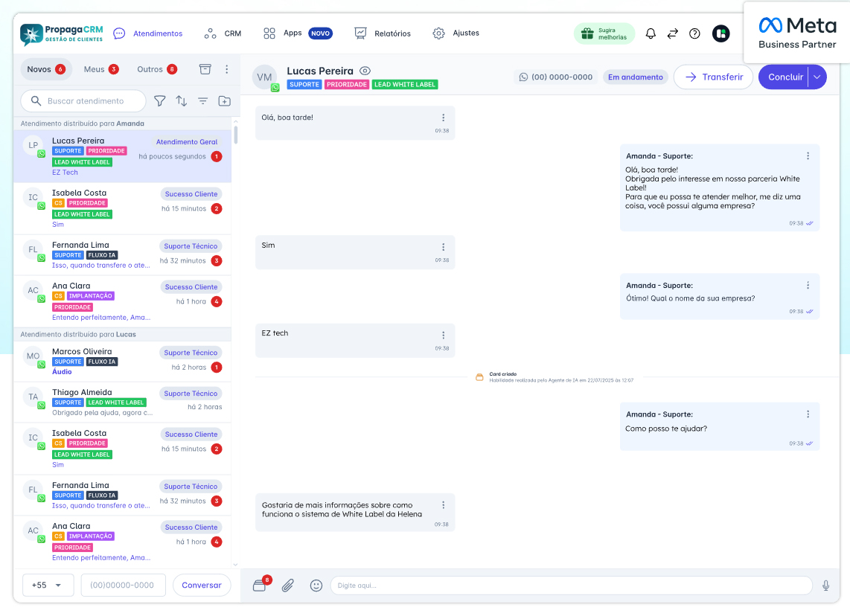Open the Thiago Almeida conversation
Viewport: 850px width, 616px height.
pyautogui.click(x=123, y=402)
